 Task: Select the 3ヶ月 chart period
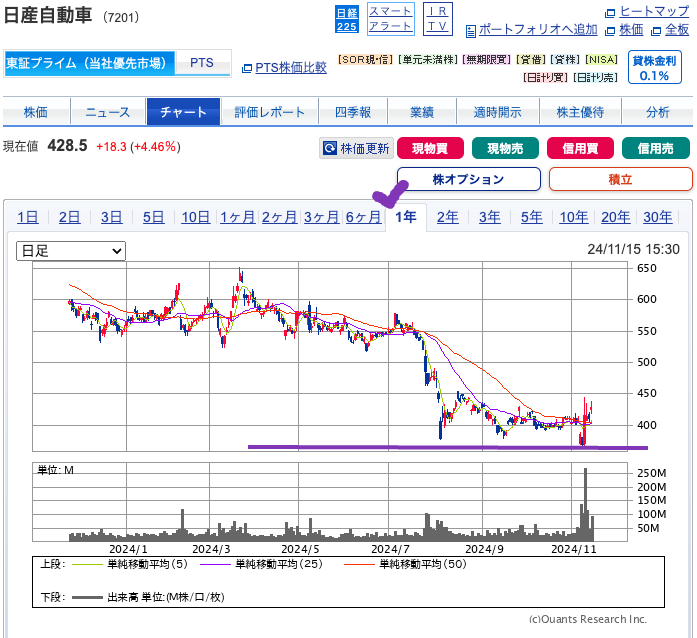point(321,217)
